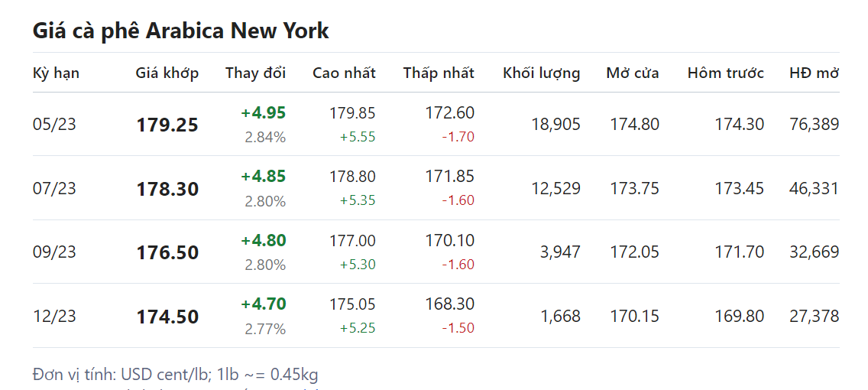Click the open interest value 32,669

click(814, 252)
